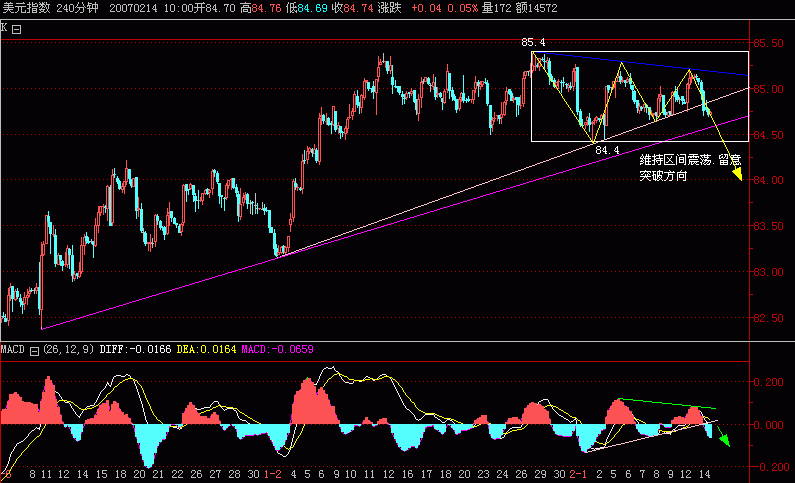
Task: Click the 22 date axis label
Action: click(177, 474)
